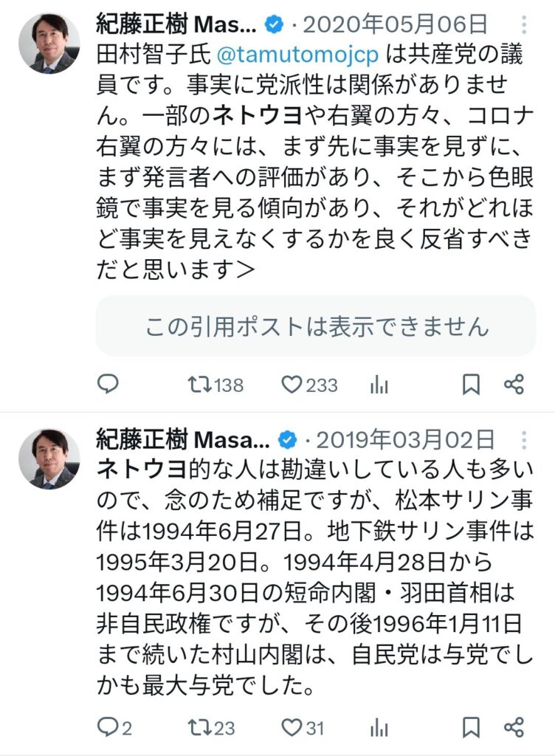The image size is (555, 756).
Task: Open more options for the 2019 post
Action: pos(524,441)
